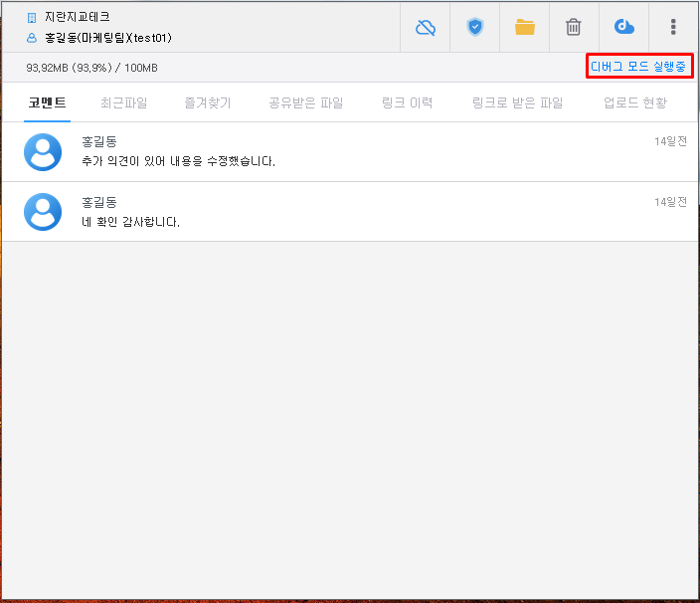Click the user icon beside 홍길동(마케팅팀)

(32, 38)
